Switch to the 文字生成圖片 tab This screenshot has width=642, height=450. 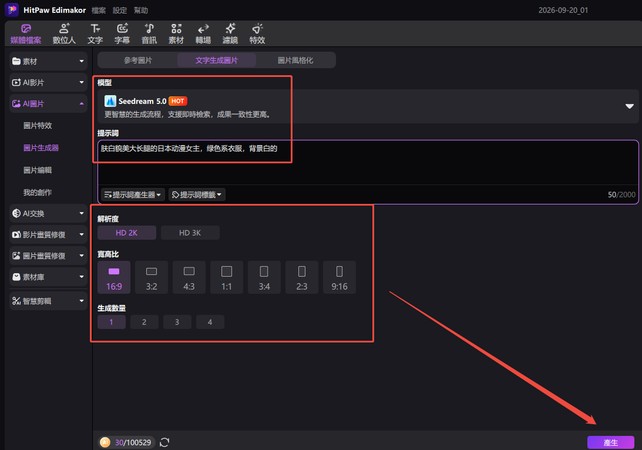(217, 60)
